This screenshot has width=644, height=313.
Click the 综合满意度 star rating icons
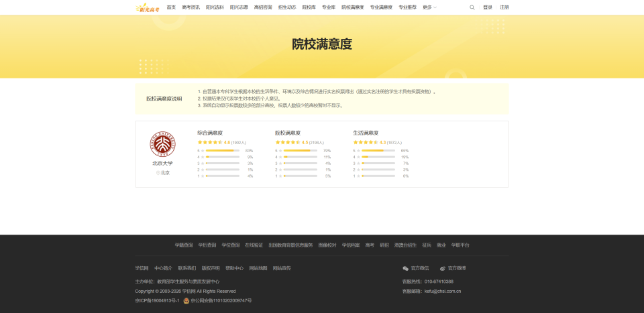[x=210, y=142]
